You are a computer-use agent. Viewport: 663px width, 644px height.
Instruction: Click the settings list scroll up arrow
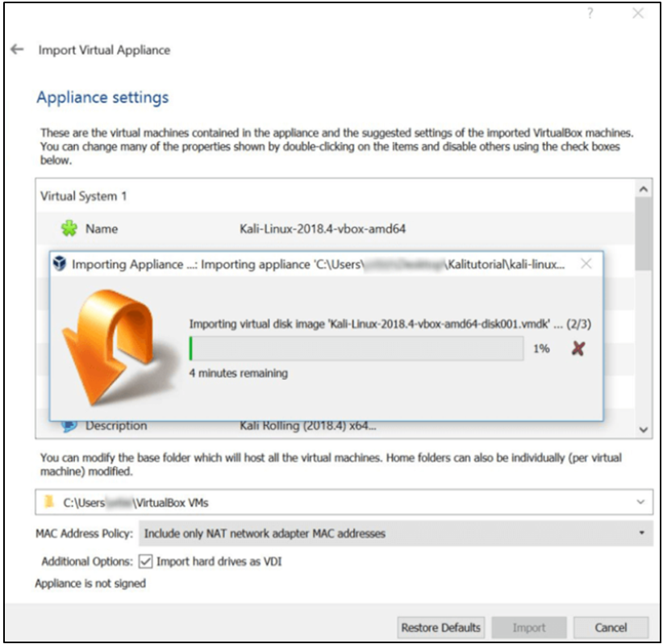tap(643, 188)
